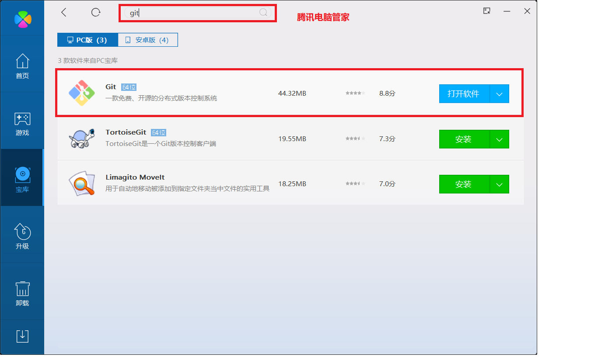
Task: Click the Limagito MoveIt description text
Action: click(x=187, y=189)
